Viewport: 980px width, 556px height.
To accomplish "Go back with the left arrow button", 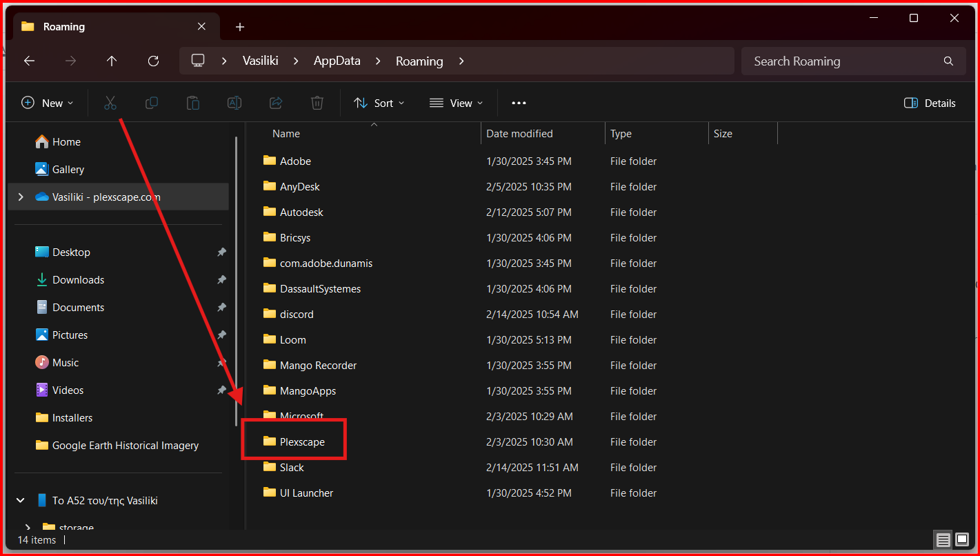I will tap(29, 61).
